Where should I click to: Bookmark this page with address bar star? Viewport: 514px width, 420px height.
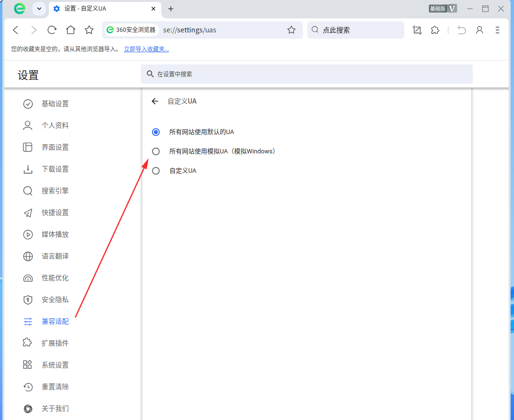point(291,30)
